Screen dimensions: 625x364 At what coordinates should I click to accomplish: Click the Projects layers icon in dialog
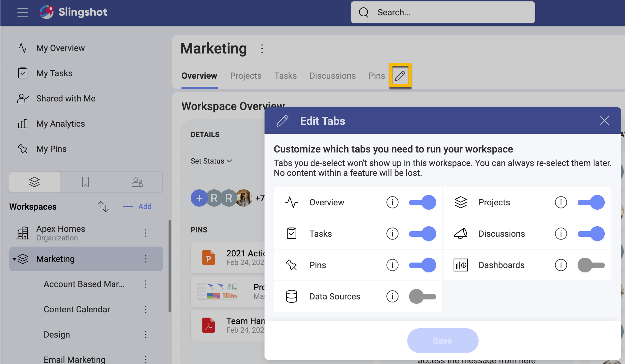(460, 202)
